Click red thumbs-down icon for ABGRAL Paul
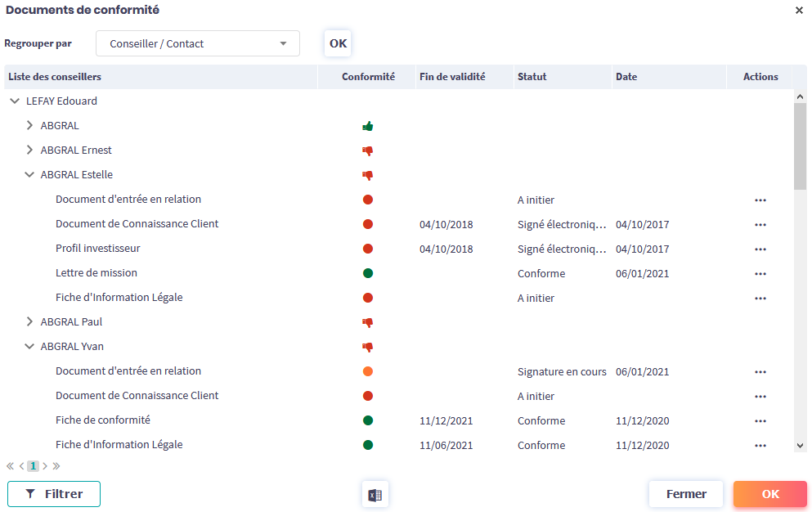This screenshot has height=512, width=812. [368, 322]
